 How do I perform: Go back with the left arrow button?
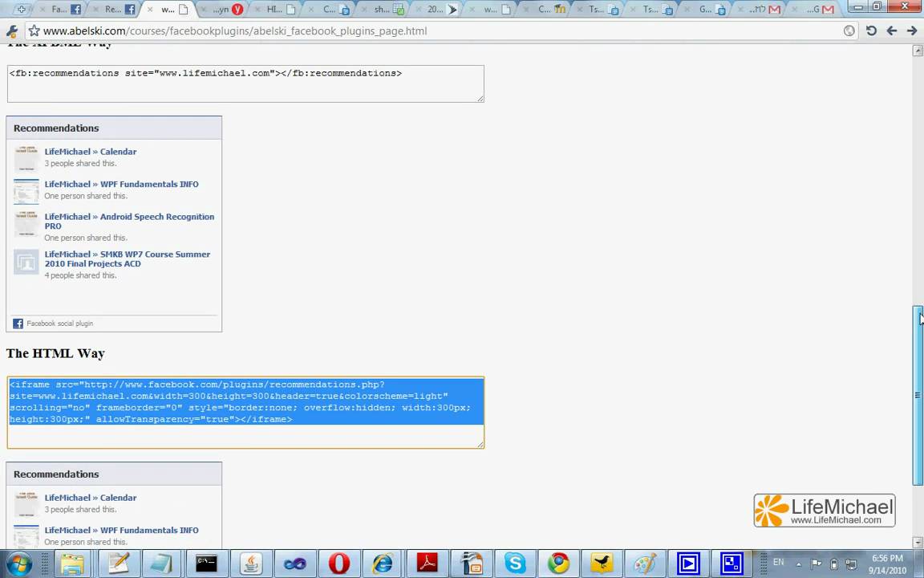pos(892,31)
